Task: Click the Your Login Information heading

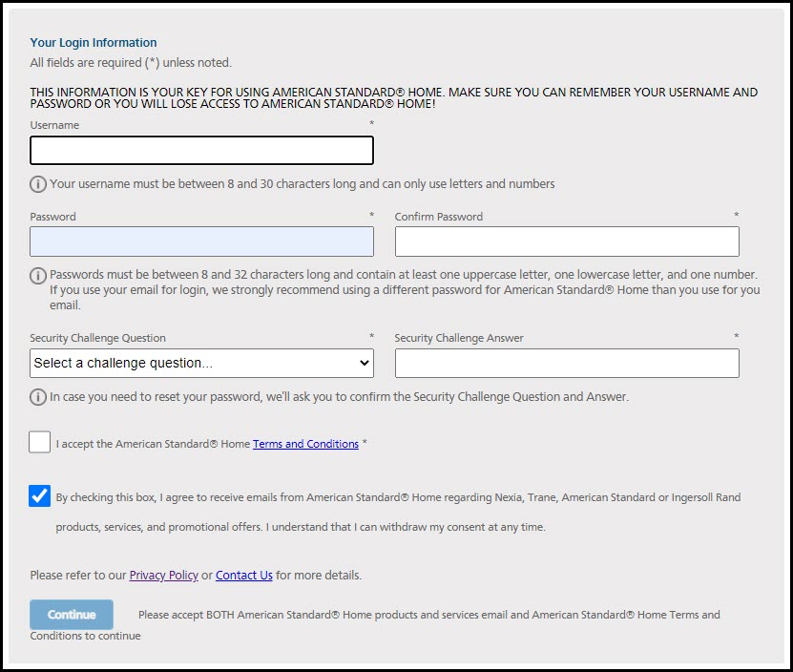Action: pyautogui.click(x=94, y=43)
